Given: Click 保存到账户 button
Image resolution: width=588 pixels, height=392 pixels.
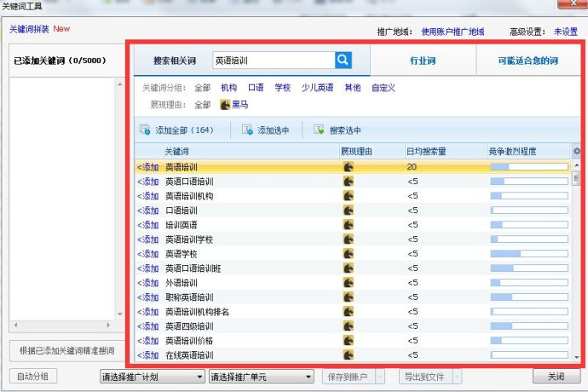Looking at the screenshot, I should 349,377.
